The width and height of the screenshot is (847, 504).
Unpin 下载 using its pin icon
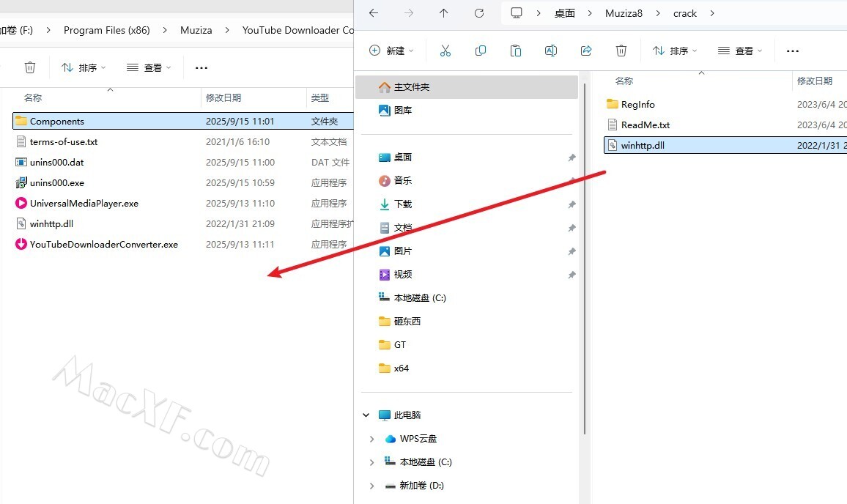pos(572,204)
